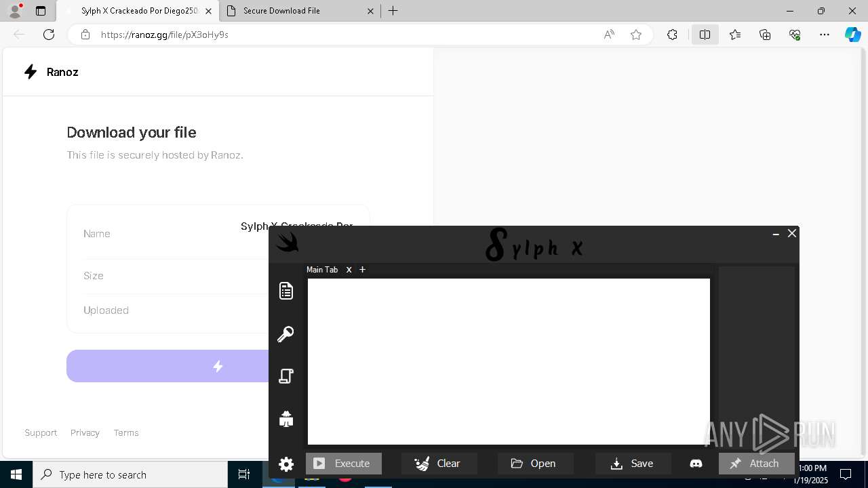Screen dimensions: 868x488
Task: Activate Read aloud in address bar
Action: click(609, 35)
